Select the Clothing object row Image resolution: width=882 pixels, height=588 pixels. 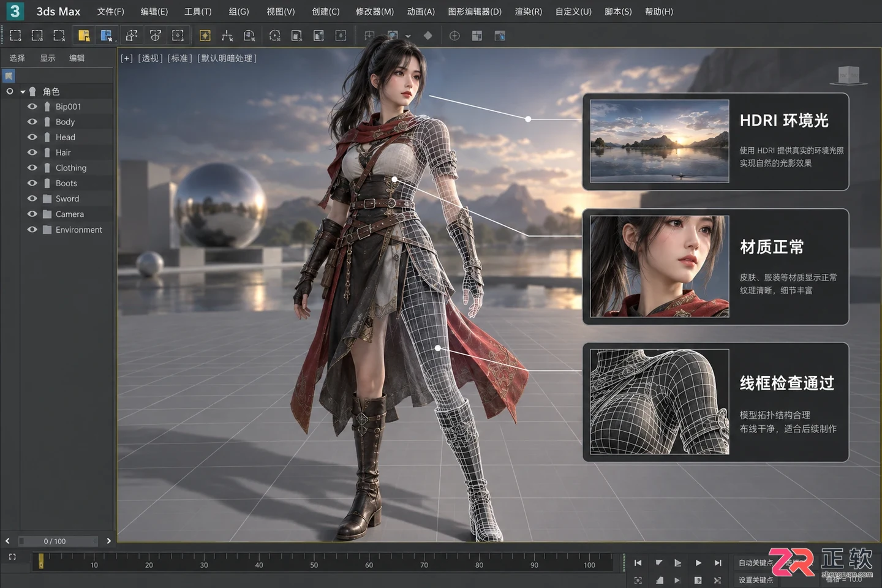pos(67,168)
